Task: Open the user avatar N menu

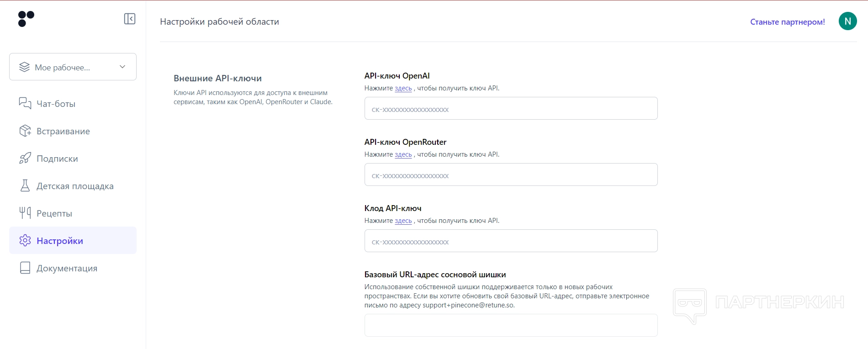Action: [x=847, y=21]
